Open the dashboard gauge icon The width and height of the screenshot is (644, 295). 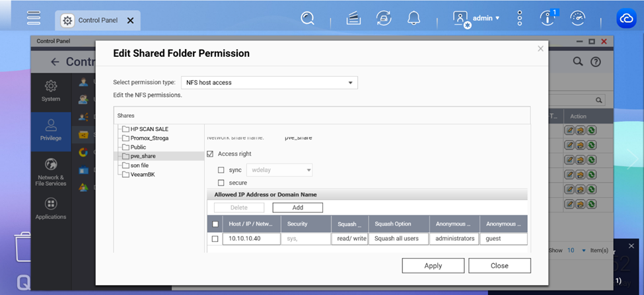pyautogui.click(x=577, y=19)
